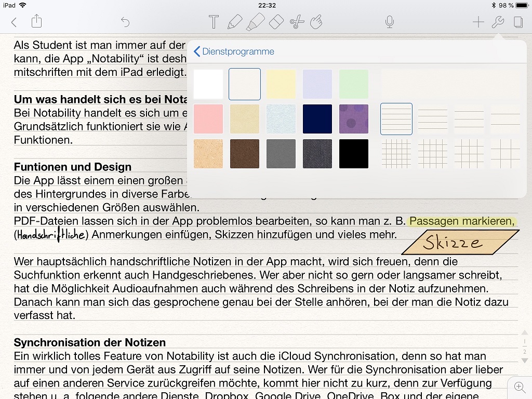Select the finest grid paper style
Screen dimensions: 532x399
[396, 154]
